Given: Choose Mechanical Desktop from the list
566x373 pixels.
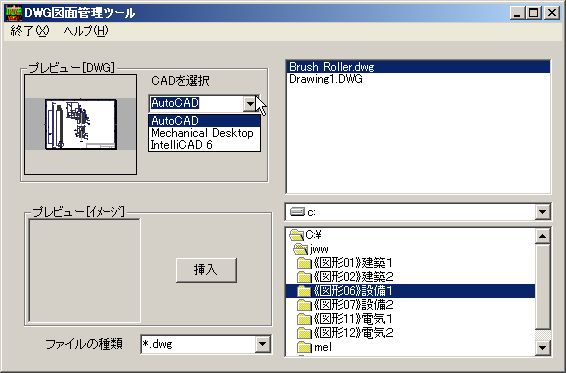Looking at the screenshot, I should point(204,133).
